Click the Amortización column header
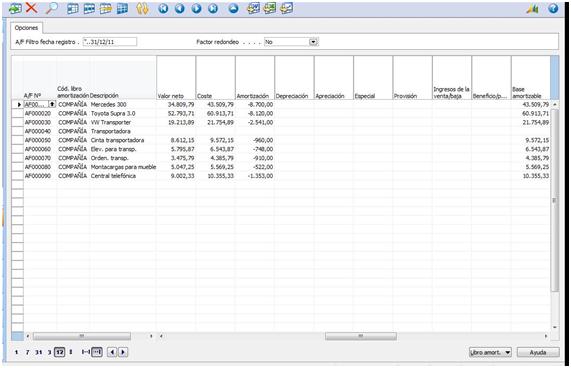 (255, 78)
